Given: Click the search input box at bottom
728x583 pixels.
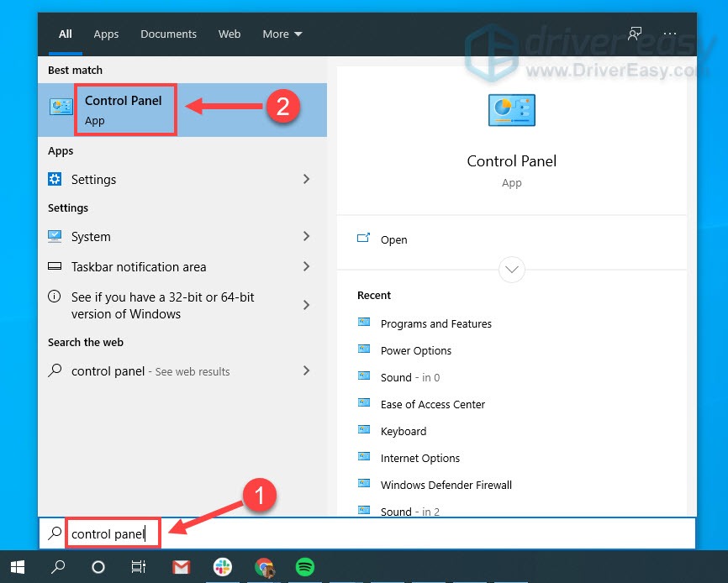Looking at the screenshot, I should coord(113,533).
